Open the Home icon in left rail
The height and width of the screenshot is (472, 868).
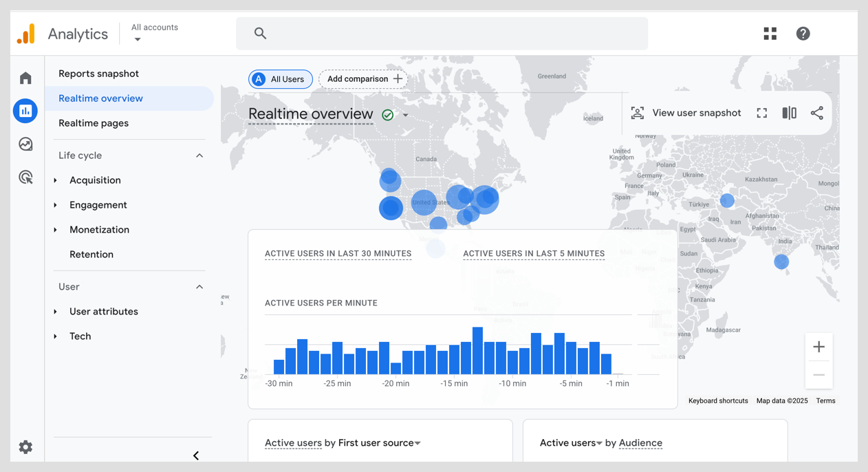25,78
